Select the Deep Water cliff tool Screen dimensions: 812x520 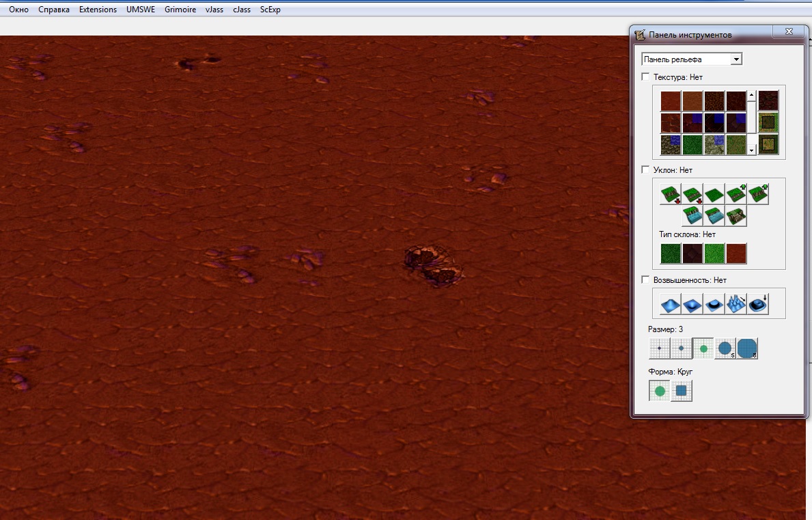[692, 216]
